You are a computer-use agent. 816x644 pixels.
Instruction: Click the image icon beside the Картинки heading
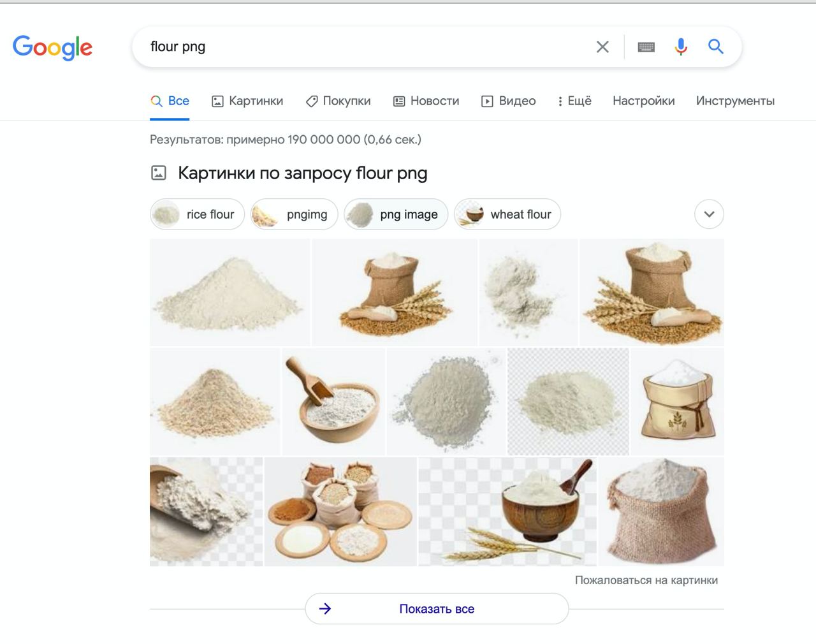click(159, 173)
